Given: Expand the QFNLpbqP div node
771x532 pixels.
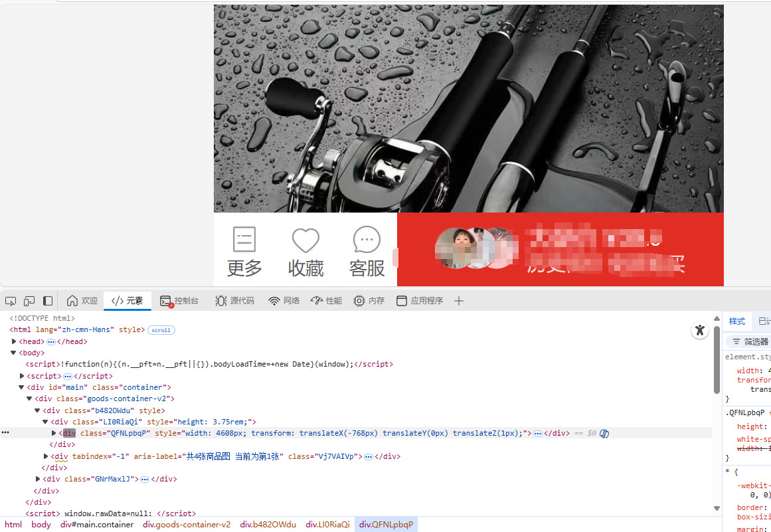Looking at the screenshot, I should (54, 432).
